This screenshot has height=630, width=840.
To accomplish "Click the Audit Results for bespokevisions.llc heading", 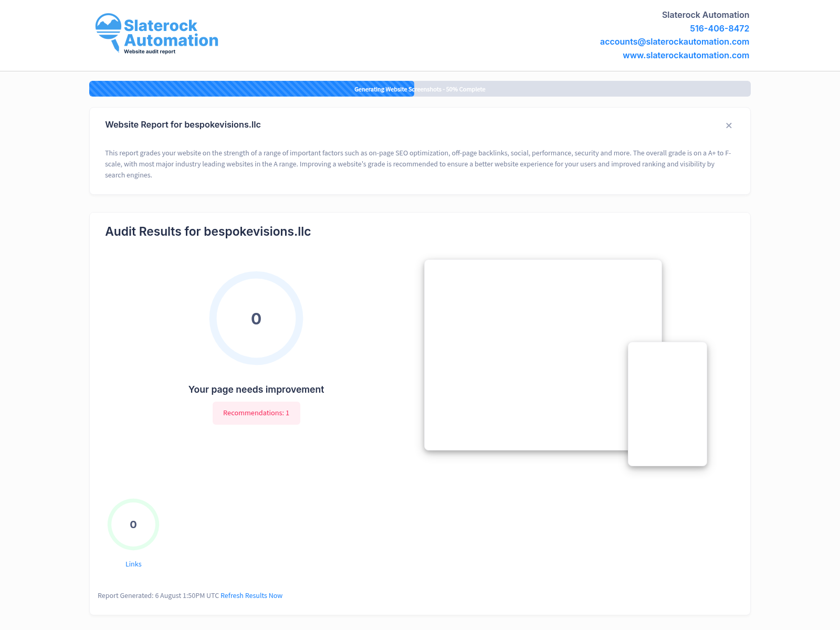I will [208, 232].
